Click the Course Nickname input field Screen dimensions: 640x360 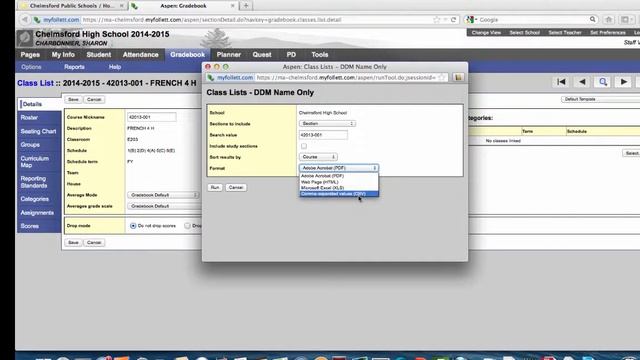pos(151,117)
